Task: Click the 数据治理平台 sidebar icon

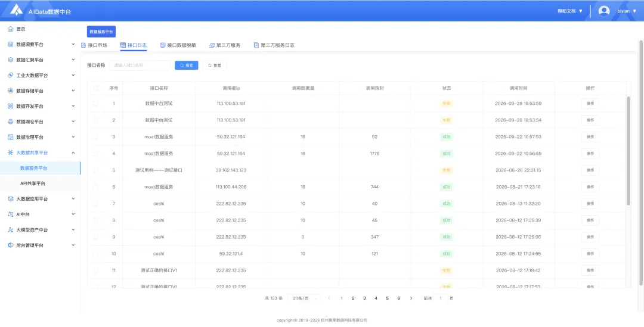Action: 11,137
